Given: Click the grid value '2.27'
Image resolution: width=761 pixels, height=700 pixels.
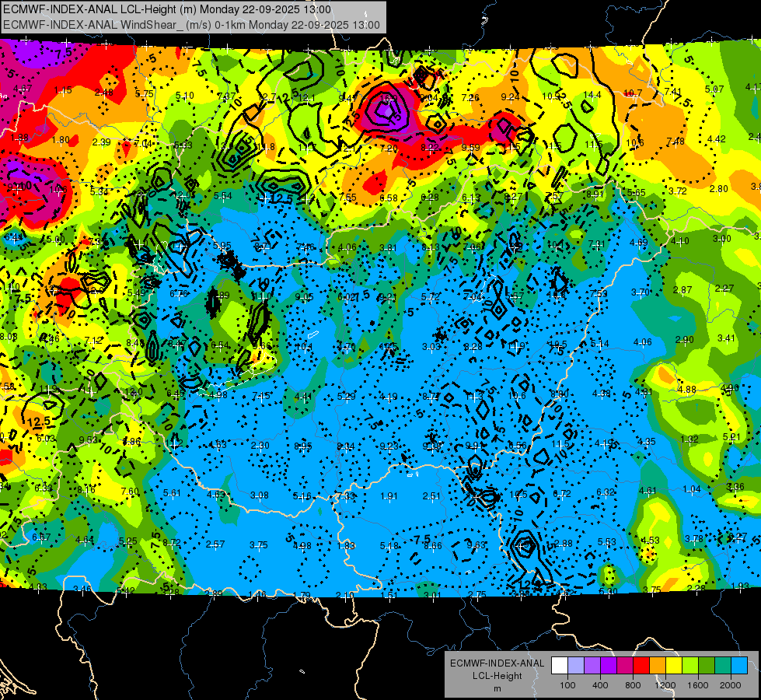Looking at the screenshot, I should [724, 288].
